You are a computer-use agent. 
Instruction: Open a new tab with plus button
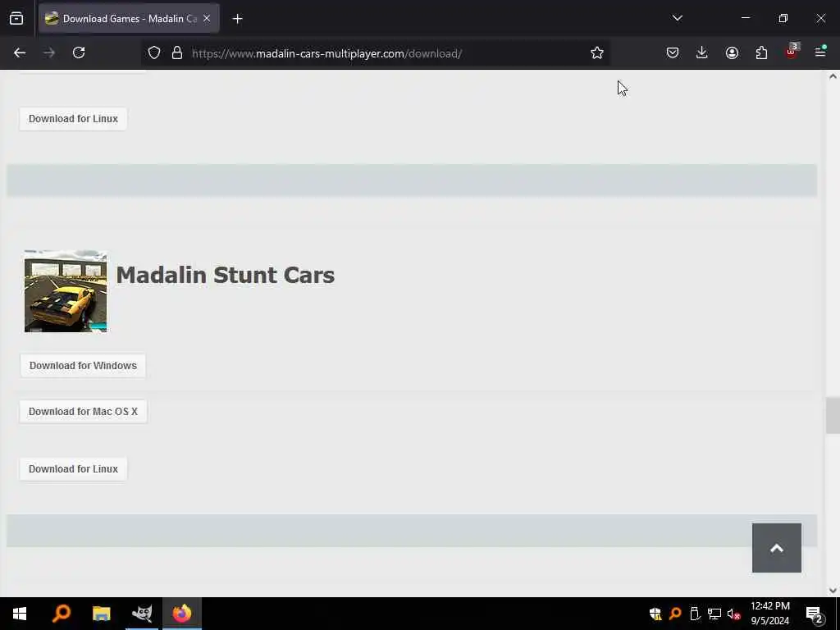click(x=237, y=19)
